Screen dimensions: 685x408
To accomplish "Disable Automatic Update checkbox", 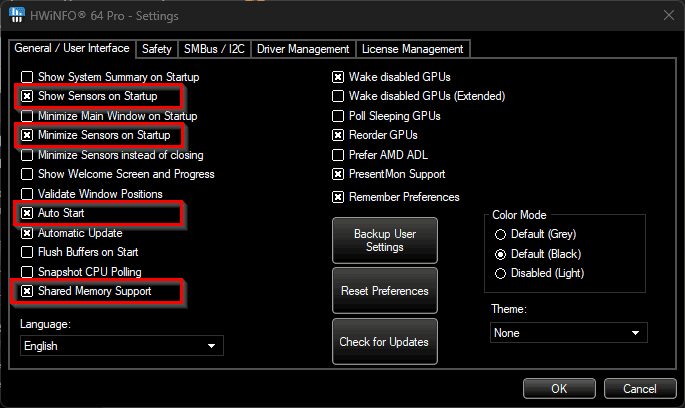I will 27,233.
